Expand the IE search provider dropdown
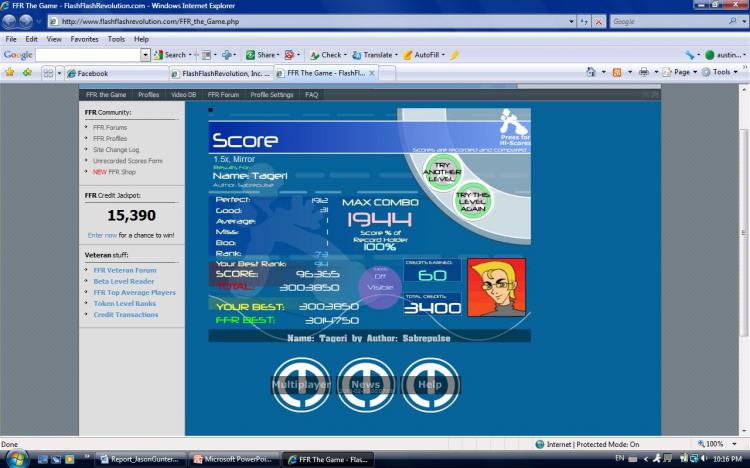 click(x=744, y=22)
